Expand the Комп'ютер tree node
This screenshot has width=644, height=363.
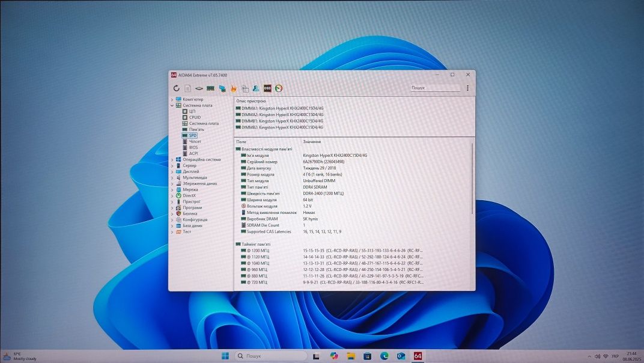172,100
